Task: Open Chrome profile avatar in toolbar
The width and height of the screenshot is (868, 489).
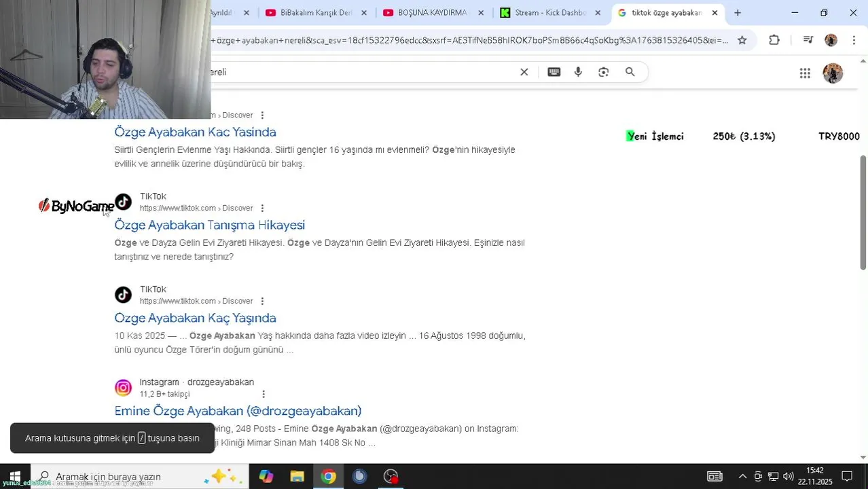Action: pyautogui.click(x=831, y=40)
